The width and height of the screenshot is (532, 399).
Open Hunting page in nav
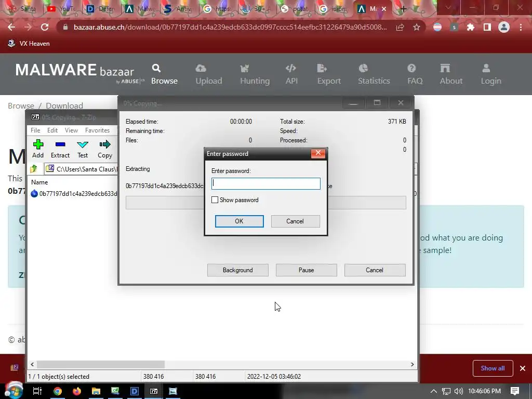pyautogui.click(x=255, y=74)
